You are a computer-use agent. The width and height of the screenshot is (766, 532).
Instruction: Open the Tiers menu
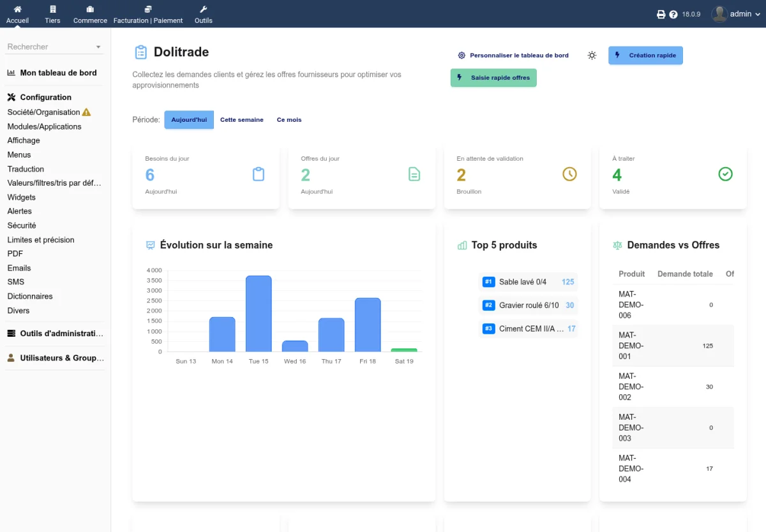click(x=52, y=14)
